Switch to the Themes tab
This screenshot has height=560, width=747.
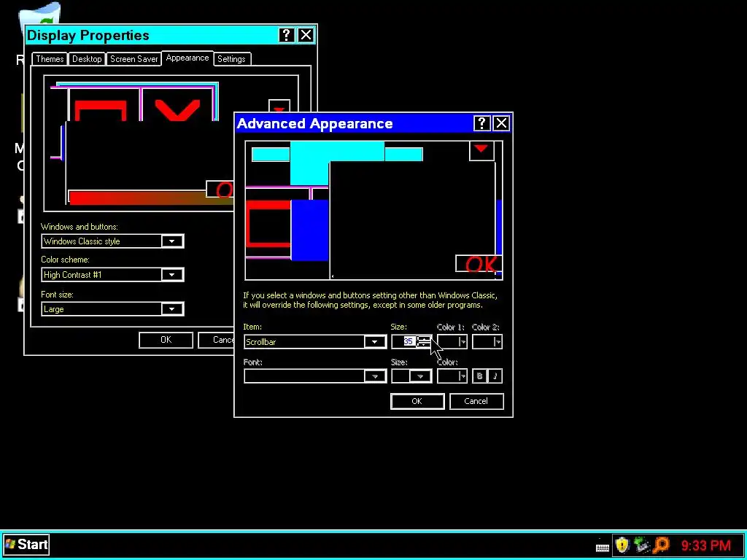(x=50, y=59)
